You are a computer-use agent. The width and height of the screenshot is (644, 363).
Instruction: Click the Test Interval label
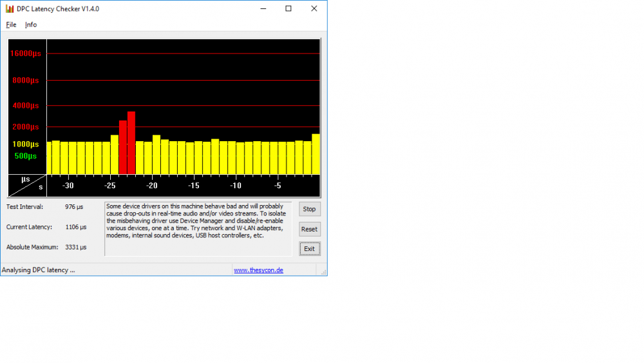tap(24, 207)
